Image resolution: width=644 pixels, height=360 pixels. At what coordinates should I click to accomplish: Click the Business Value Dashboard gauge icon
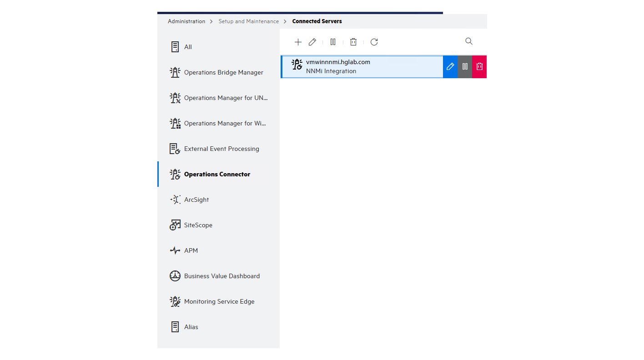point(175,276)
